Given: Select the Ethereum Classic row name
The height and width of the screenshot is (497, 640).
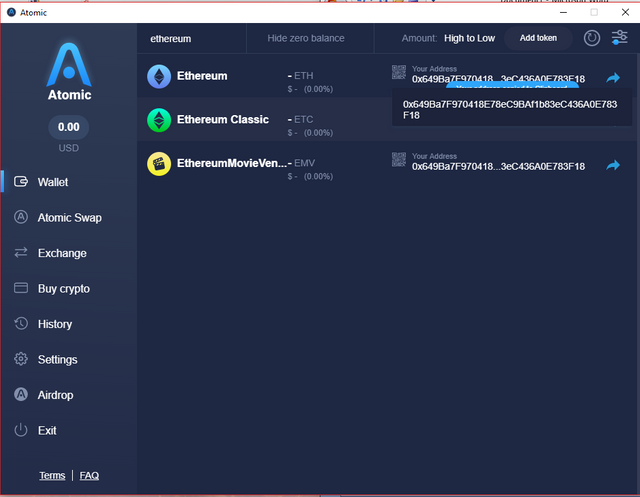Looking at the screenshot, I should point(223,119).
